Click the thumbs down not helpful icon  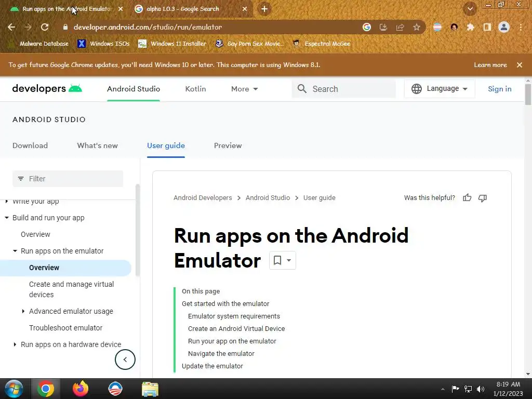pos(483,198)
